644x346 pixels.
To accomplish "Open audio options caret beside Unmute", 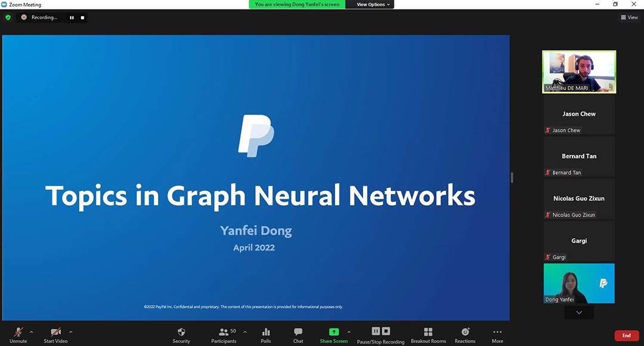I will [32, 332].
